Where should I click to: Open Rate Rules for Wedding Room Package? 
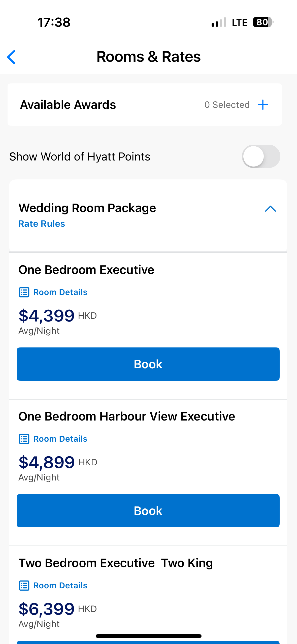pos(42,224)
